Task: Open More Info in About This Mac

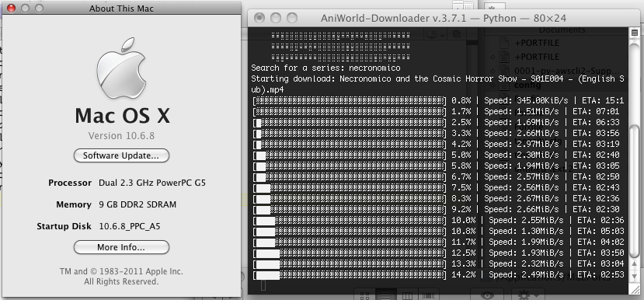Action: 121,247
